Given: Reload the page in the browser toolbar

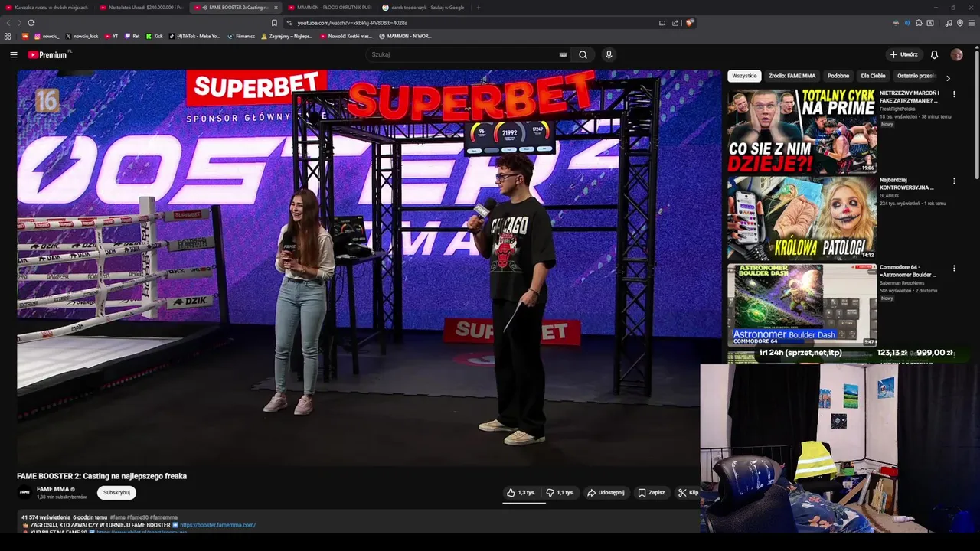Looking at the screenshot, I should 31,23.
